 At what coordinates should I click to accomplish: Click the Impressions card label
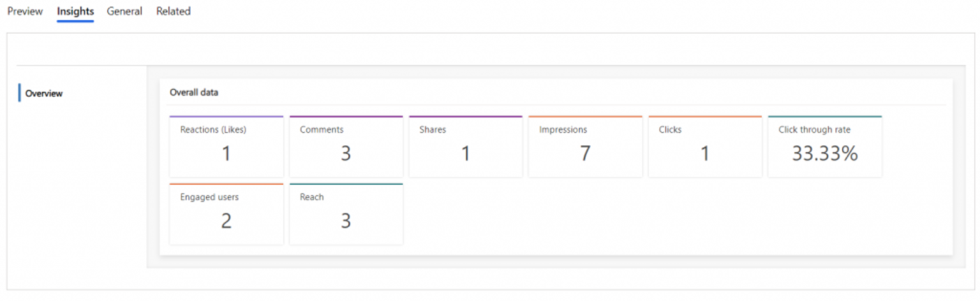tap(563, 130)
